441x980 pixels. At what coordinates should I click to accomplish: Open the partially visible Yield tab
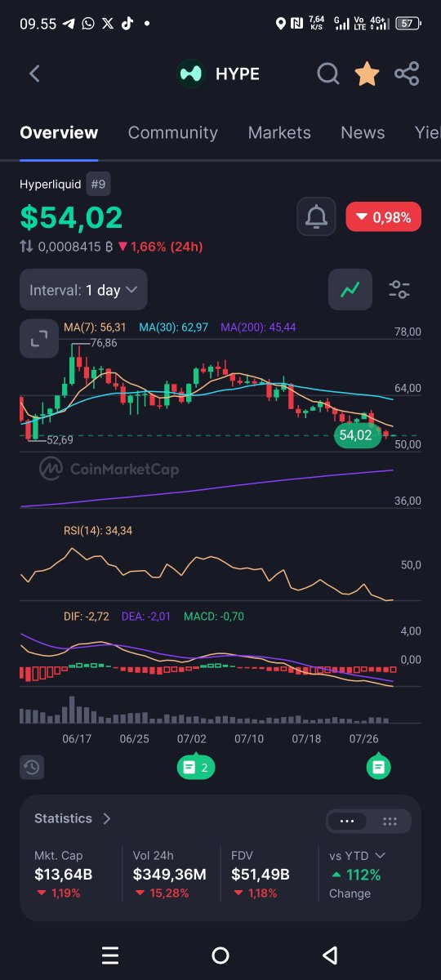point(427,132)
